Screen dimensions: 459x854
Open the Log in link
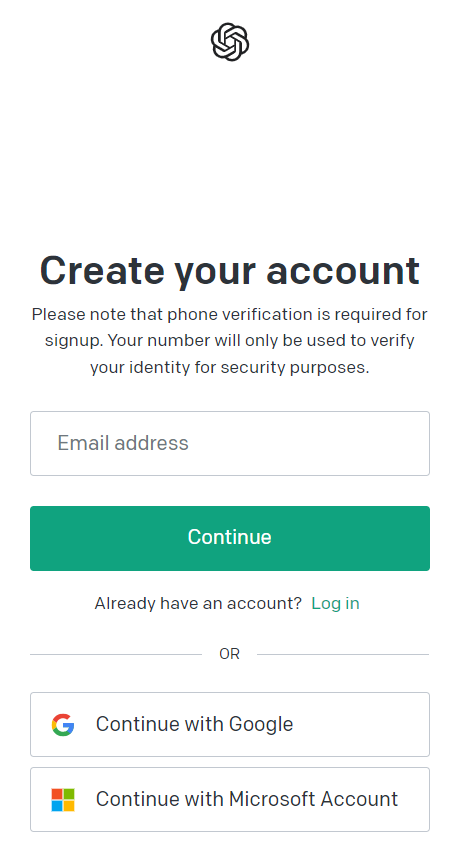coord(335,603)
